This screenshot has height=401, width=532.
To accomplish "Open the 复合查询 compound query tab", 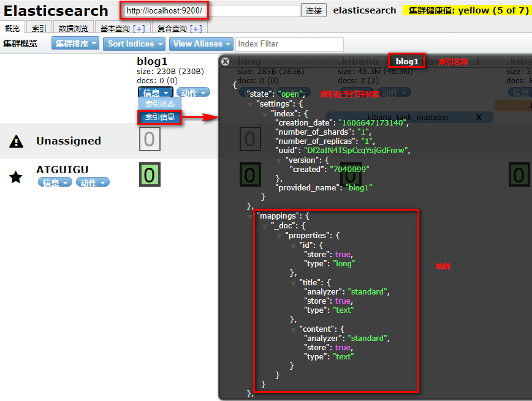I will click(172, 29).
